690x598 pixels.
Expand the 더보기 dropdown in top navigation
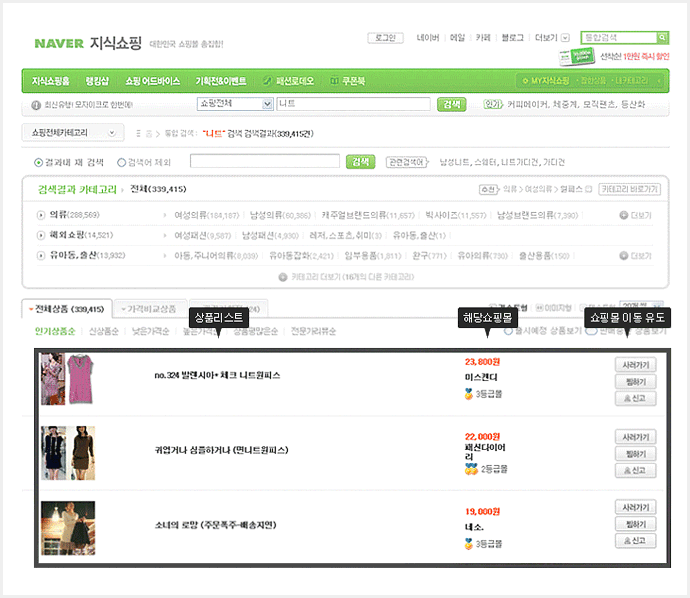[565, 38]
